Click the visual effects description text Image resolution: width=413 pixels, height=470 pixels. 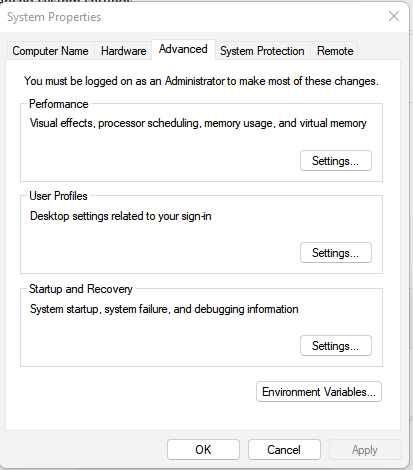pos(198,123)
